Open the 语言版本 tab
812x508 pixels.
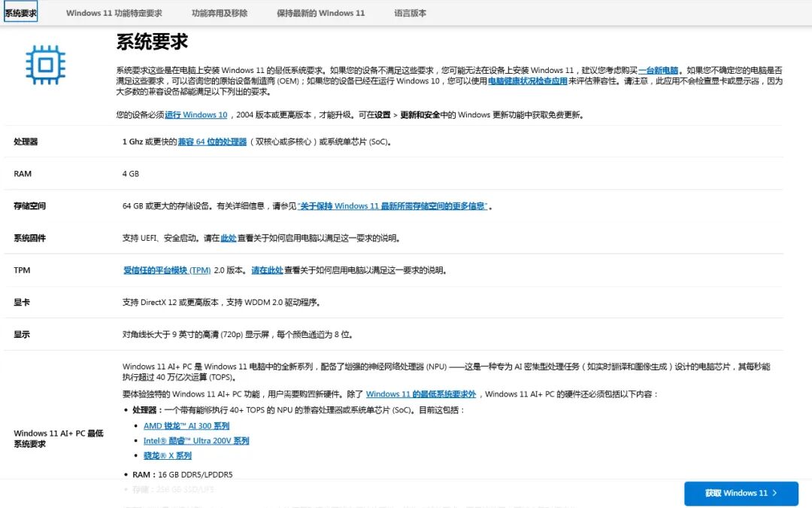coord(411,13)
